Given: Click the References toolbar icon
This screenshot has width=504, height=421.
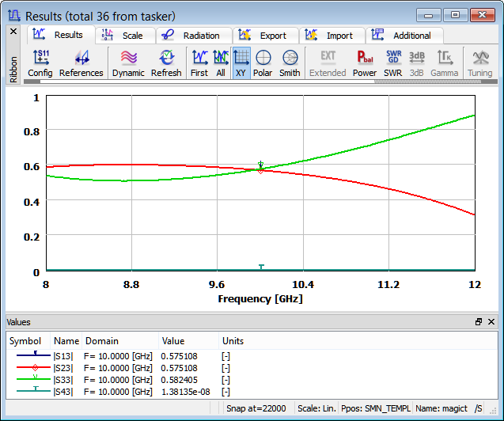Looking at the screenshot, I should point(81,63).
